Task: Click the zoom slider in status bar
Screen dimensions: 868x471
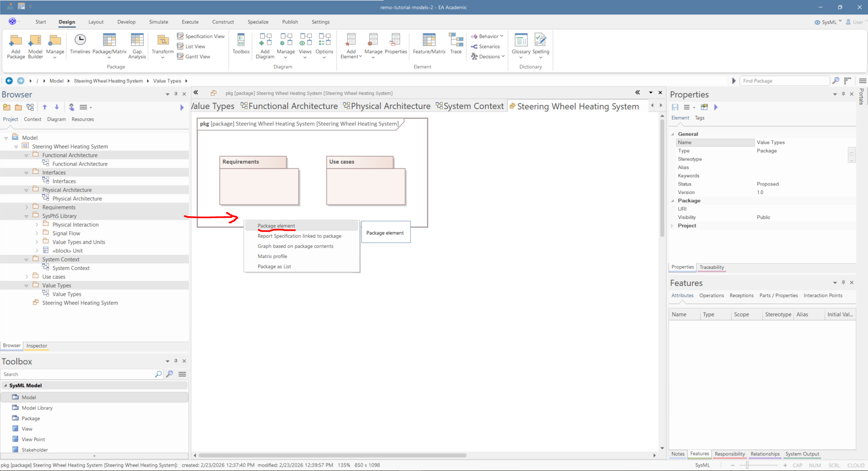Action: coord(748,465)
